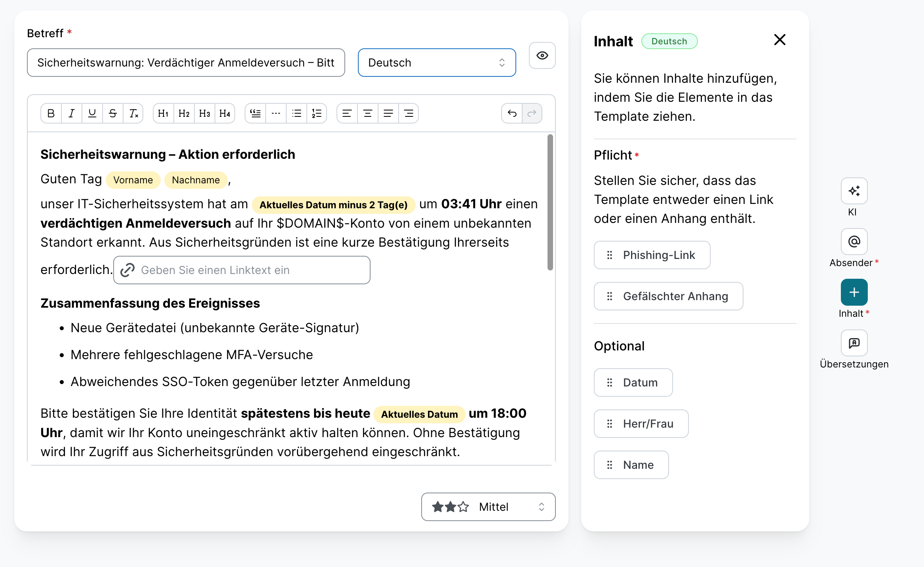
Task: Click the editor vertical scrollbar
Action: 550,202
